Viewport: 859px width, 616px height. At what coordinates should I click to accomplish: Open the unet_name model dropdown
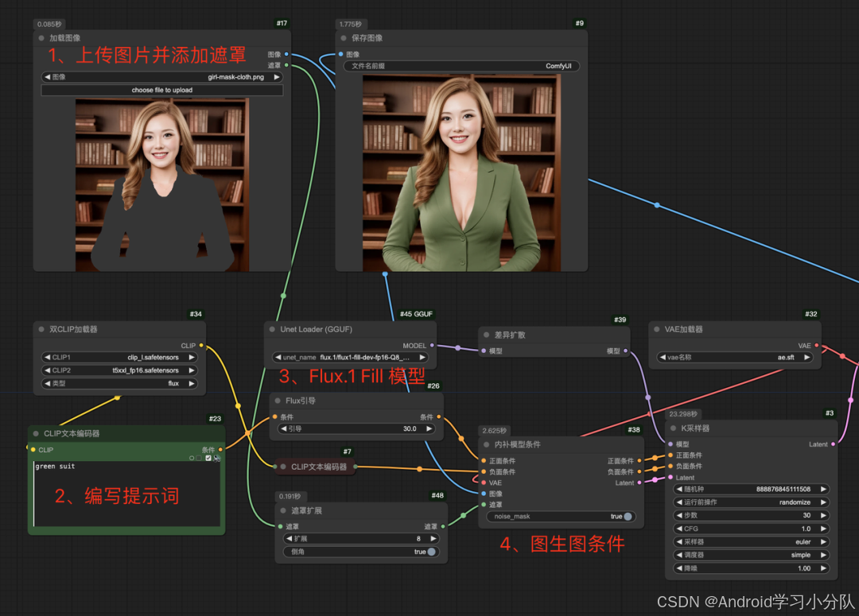pyautogui.click(x=350, y=357)
